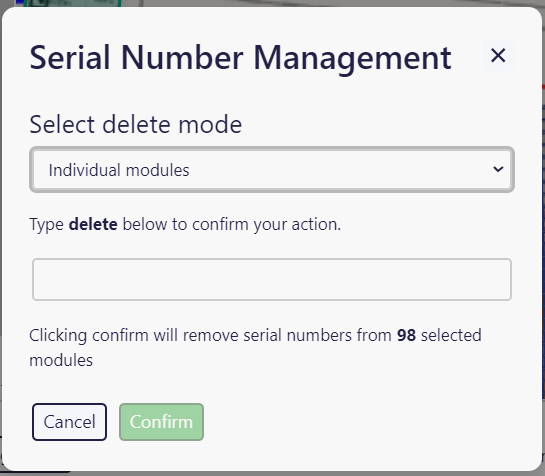Expand the Individual modules combo box
545x476 pixels.
click(x=272, y=170)
